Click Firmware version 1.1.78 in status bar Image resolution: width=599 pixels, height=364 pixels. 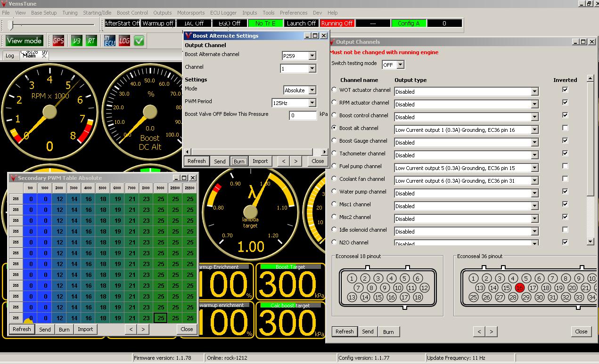pos(163,358)
